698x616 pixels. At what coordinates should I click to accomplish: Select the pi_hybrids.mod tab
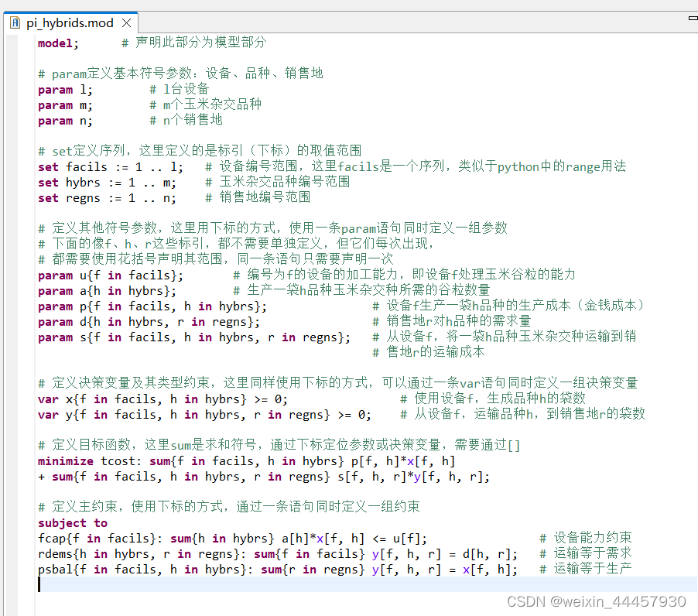click(70, 22)
